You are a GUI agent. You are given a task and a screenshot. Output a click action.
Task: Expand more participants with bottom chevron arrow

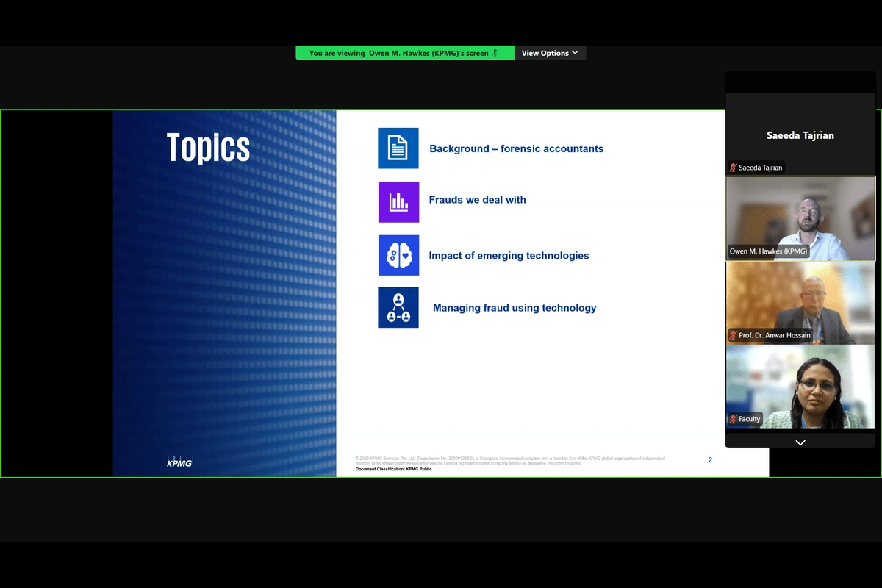click(800, 442)
